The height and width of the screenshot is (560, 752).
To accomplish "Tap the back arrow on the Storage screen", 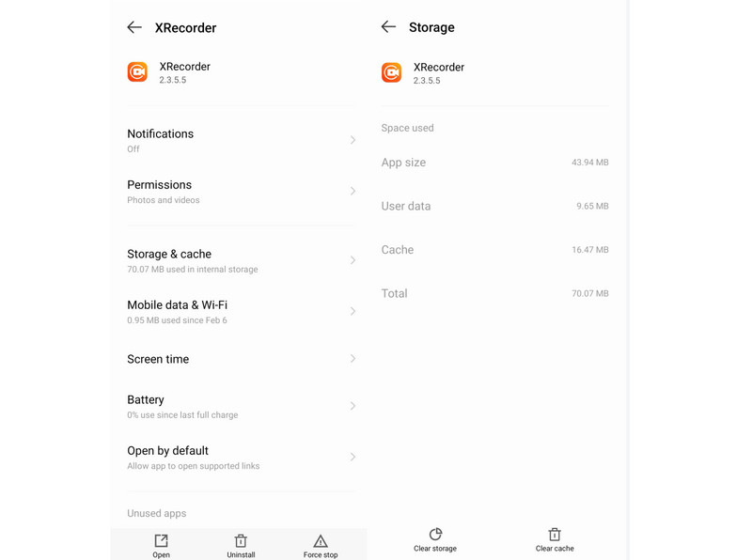I will point(388,27).
